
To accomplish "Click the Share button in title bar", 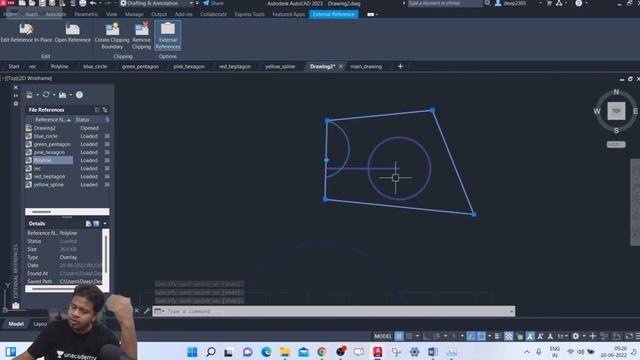I will click(213, 3).
